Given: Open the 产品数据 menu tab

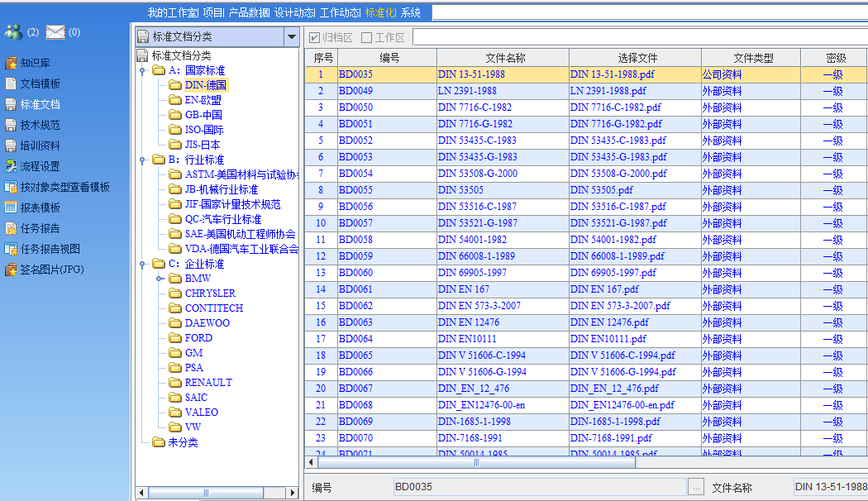Looking at the screenshot, I should (250, 12).
